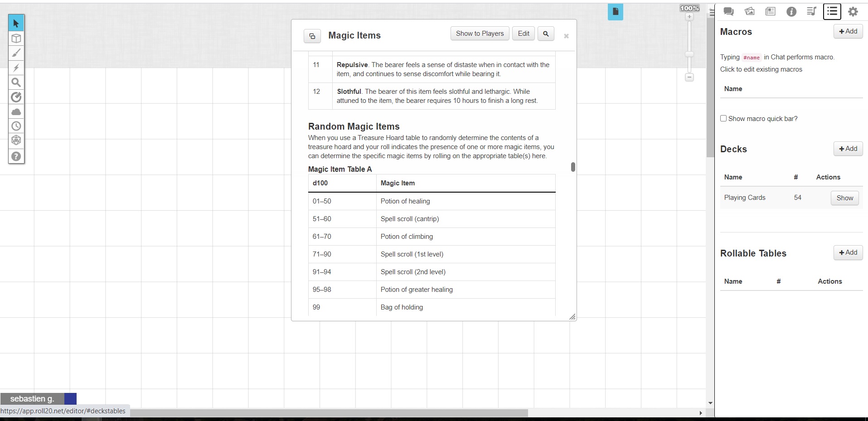Viewport: 868px width, 421px height.
Task: Click the Random Magic Items heading
Action: click(x=354, y=126)
